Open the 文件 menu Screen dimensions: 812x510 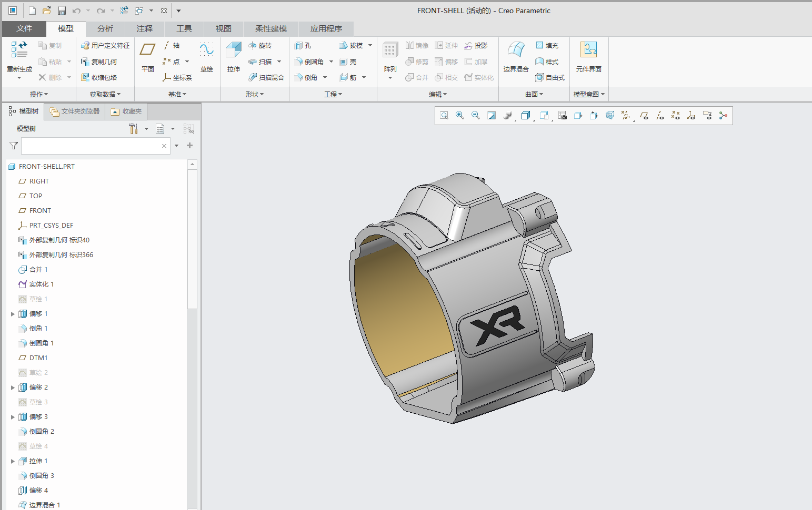pos(24,28)
